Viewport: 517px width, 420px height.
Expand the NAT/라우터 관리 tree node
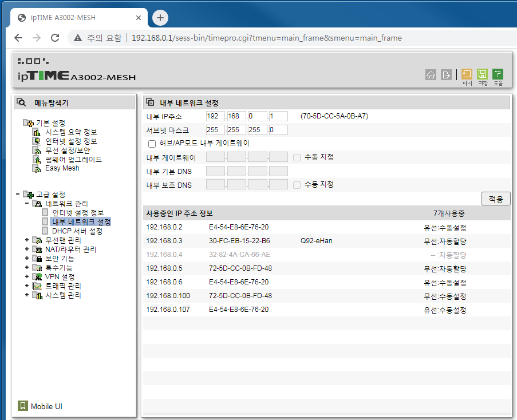[x=27, y=249]
